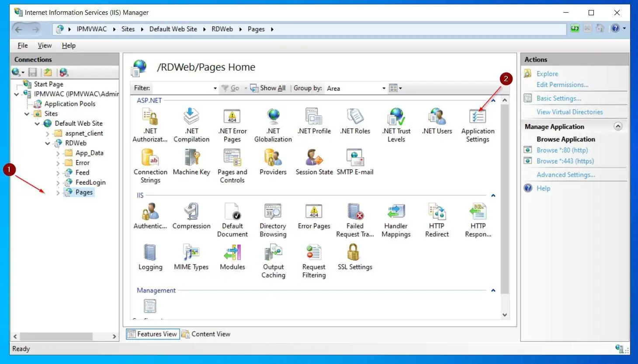The width and height of the screenshot is (638, 364).
Task: Click inside the Filter input field
Action: point(181,88)
